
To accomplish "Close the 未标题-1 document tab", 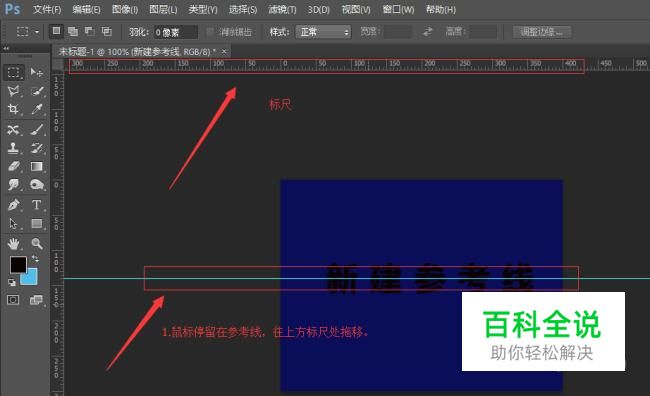I will click(224, 51).
